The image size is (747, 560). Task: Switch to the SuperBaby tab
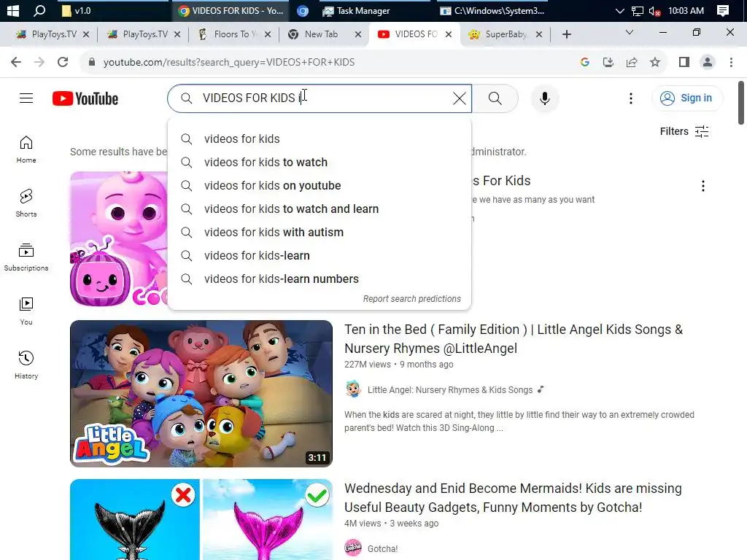coord(506,34)
